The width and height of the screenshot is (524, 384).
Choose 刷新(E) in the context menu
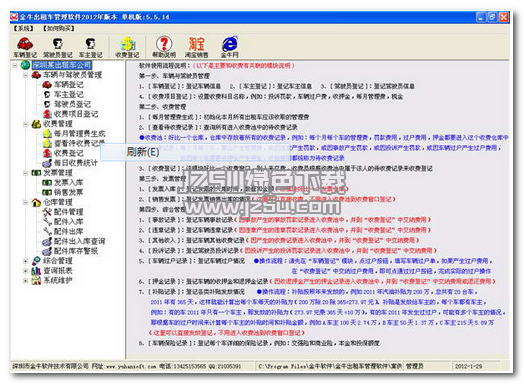tap(195, 152)
